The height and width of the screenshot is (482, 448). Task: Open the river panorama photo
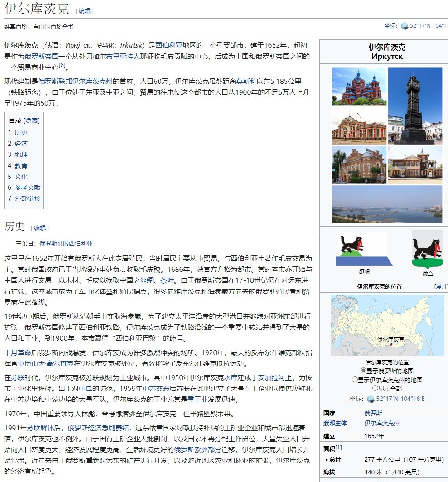pyautogui.click(x=387, y=204)
